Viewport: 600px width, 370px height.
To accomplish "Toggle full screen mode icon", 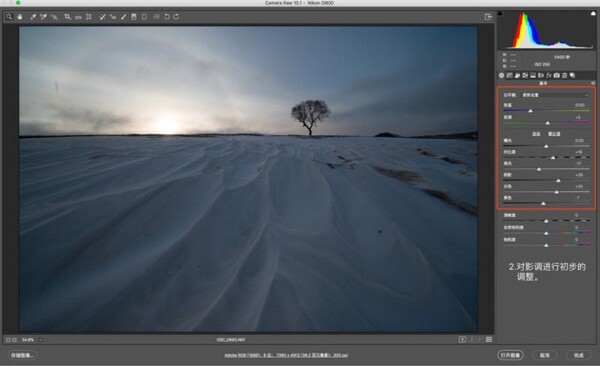I will (x=488, y=16).
